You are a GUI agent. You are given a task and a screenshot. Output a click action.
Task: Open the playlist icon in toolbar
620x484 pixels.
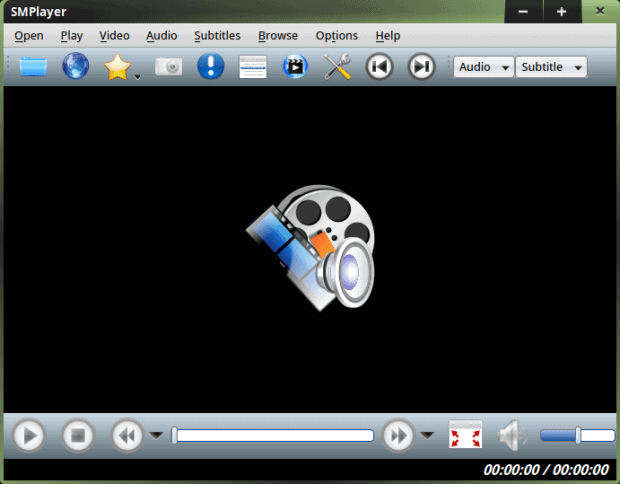pyautogui.click(x=253, y=66)
